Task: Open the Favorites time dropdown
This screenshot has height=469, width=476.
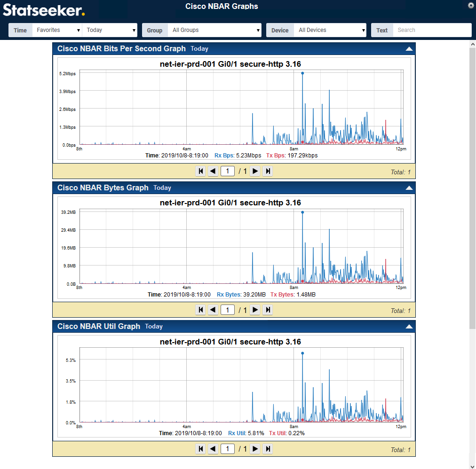Action: 58,30
